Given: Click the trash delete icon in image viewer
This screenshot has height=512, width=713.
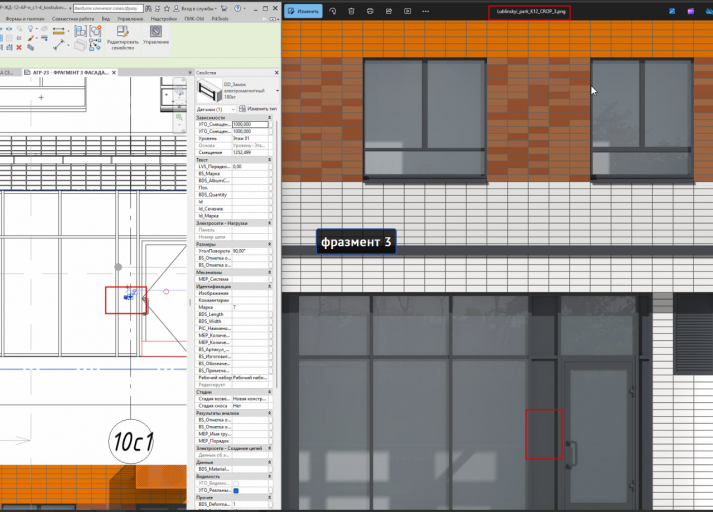Looking at the screenshot, I should tap(351, 11).
